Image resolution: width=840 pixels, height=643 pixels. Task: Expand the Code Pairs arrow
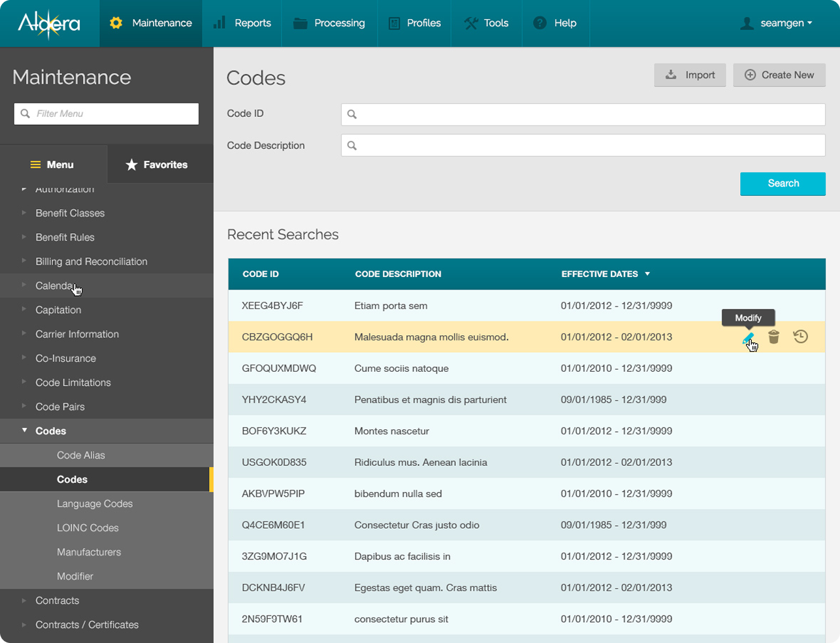pyautogui.click(x=24, y=406)
